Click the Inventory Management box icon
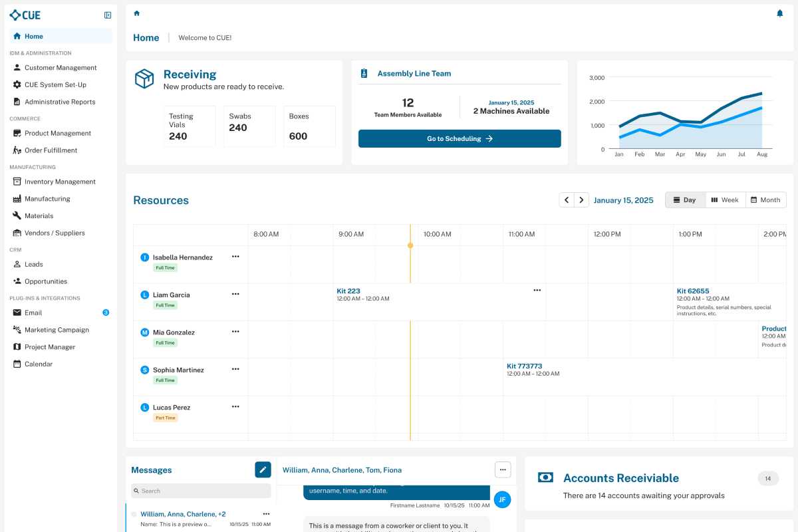798x532 pixels. point(17,182)
